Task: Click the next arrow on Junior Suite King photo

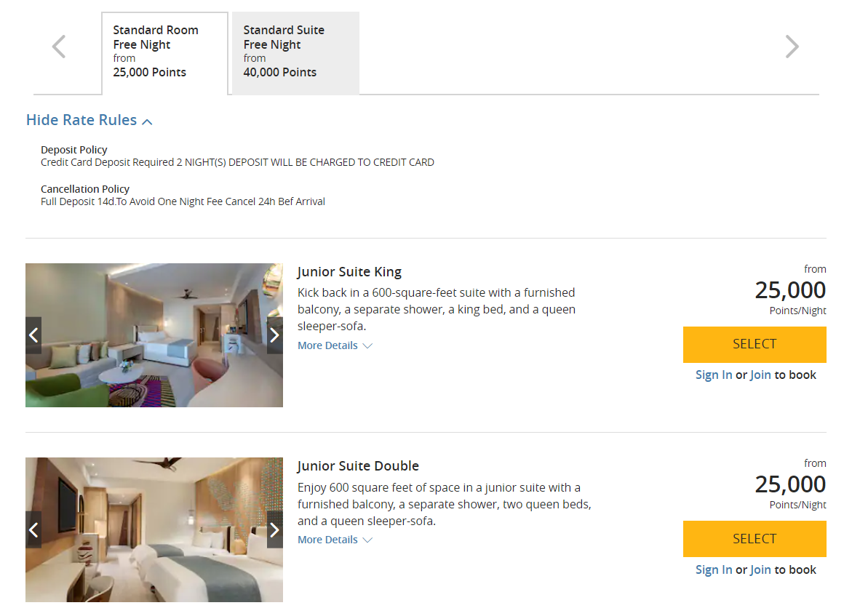Action: tap(274, 335)
